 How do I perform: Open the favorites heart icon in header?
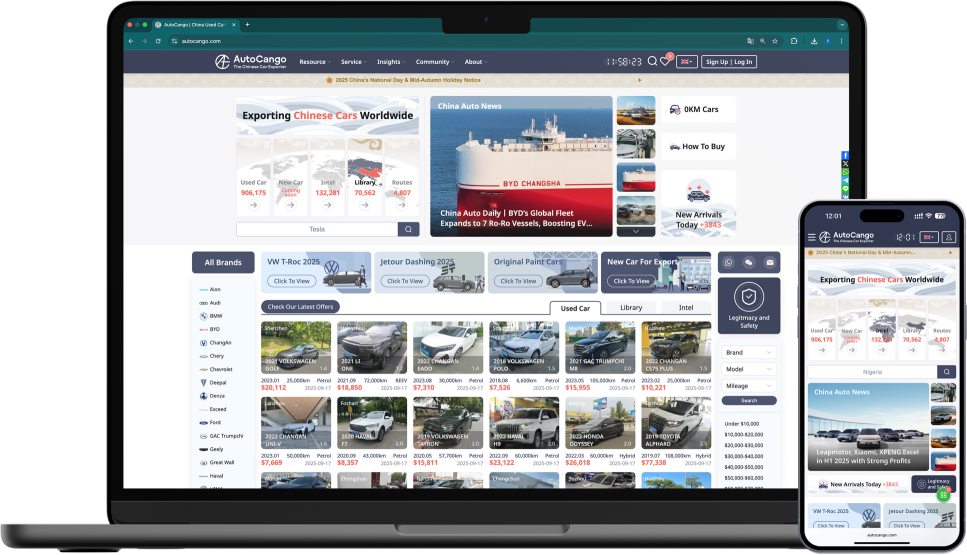(x=665, y=61)
